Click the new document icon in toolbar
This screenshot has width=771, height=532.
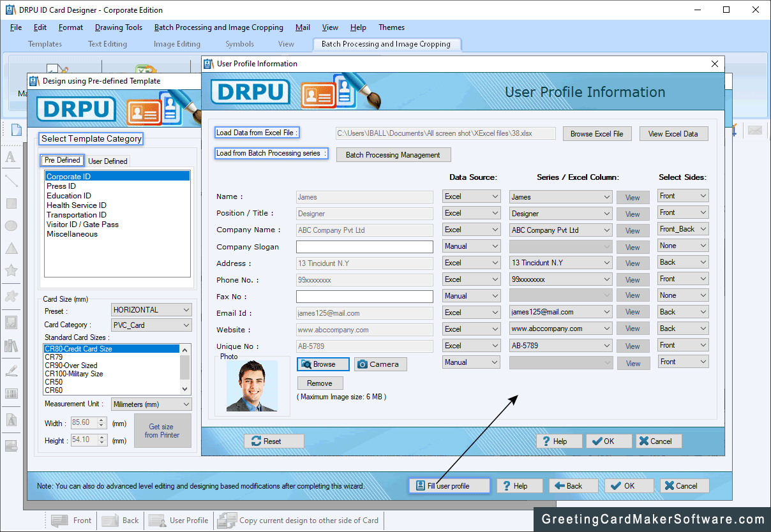pyautogui.click(x=16, y=129)
